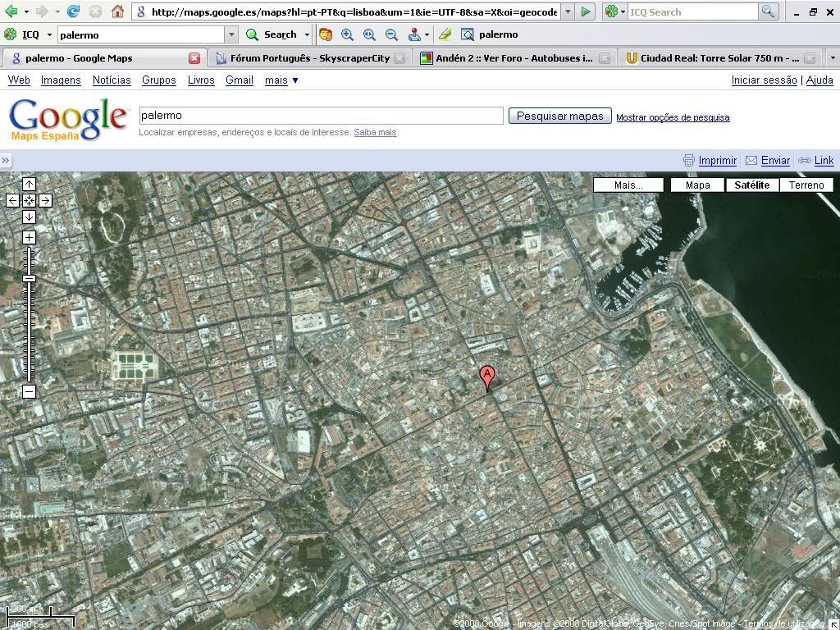Click the red marker A on map
The image size is (840, 630).
[487, 377]
